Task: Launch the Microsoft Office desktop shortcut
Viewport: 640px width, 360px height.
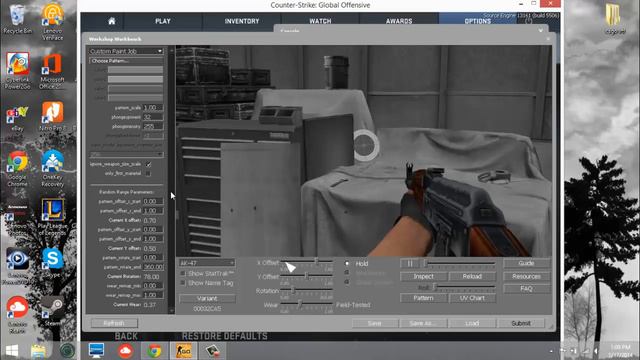Action: (x=52, y=71)
